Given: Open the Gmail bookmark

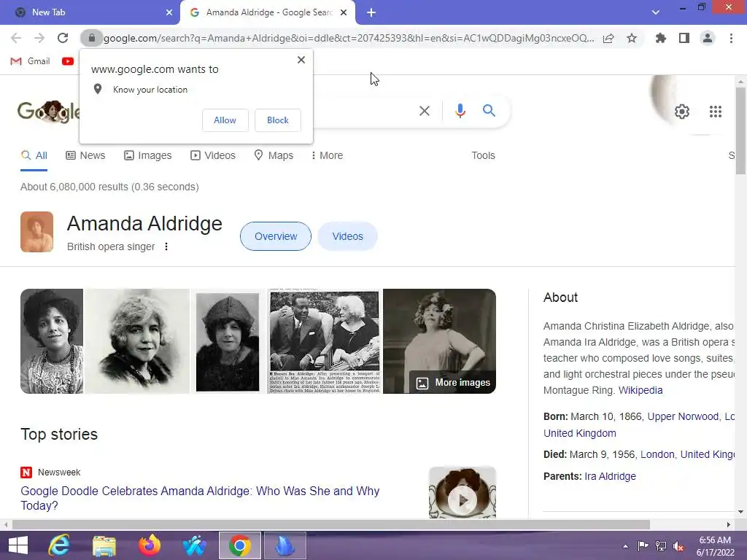Looking at the screenshot, I should [x=30, y=61].
